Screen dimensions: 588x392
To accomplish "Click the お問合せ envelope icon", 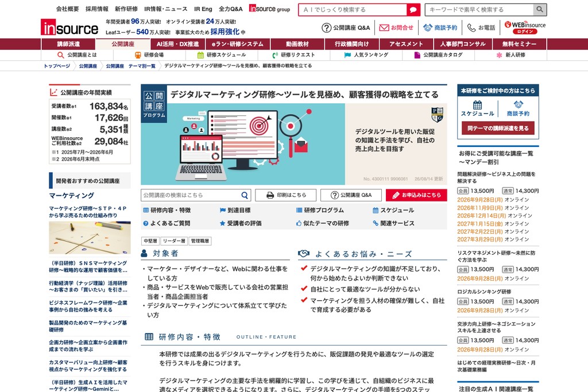I will point(384,28).
